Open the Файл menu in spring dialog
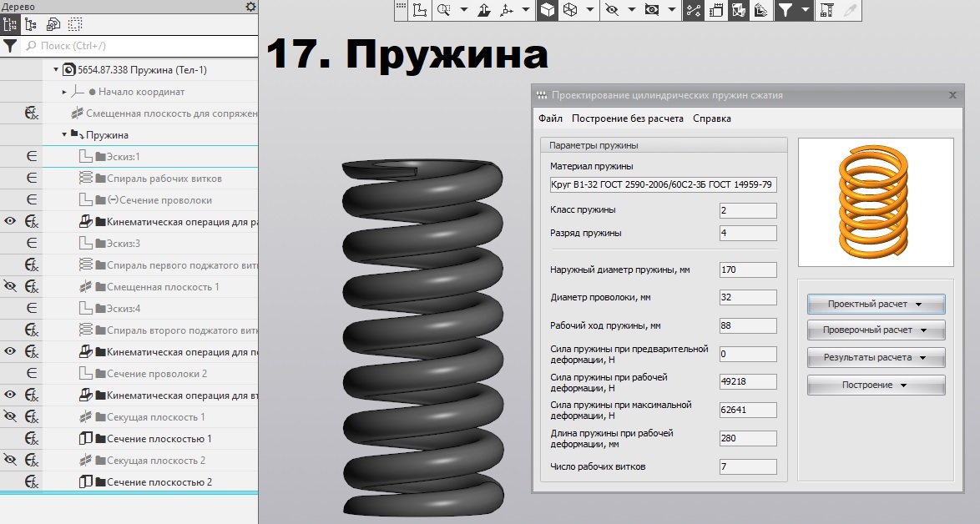Image resolution: width=980 pixels, height=524 pixels. click(x=550, y=118)
